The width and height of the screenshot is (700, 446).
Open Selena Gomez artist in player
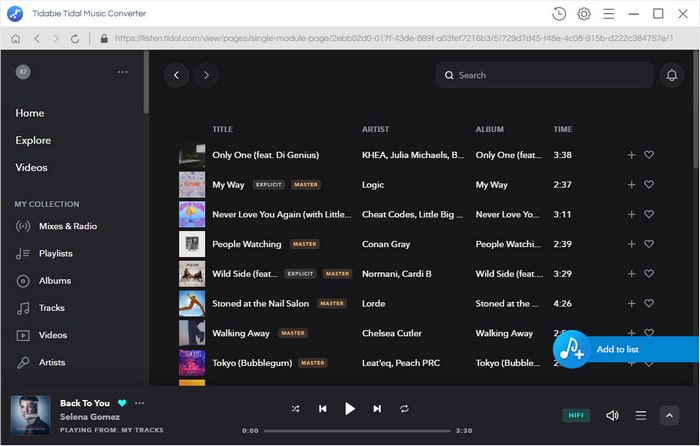point(90,417)
